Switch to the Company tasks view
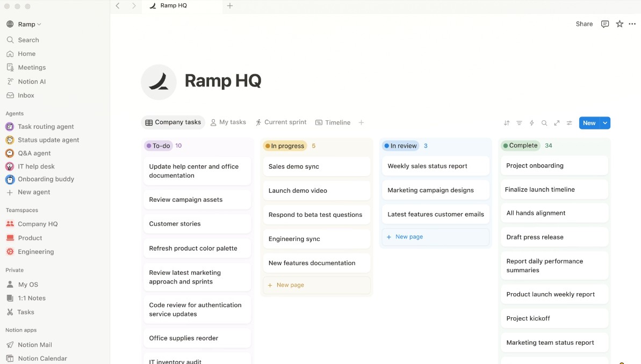641x364 pixels. 174,122
